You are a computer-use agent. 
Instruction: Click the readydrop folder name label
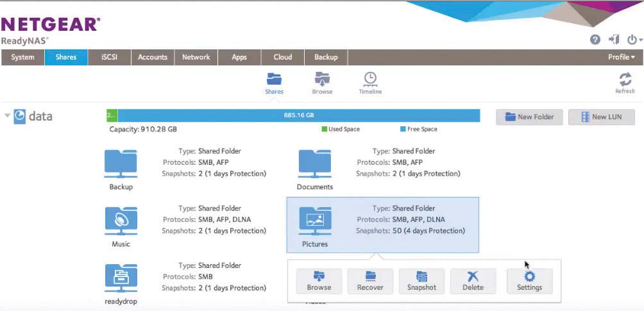coord(121,301)
